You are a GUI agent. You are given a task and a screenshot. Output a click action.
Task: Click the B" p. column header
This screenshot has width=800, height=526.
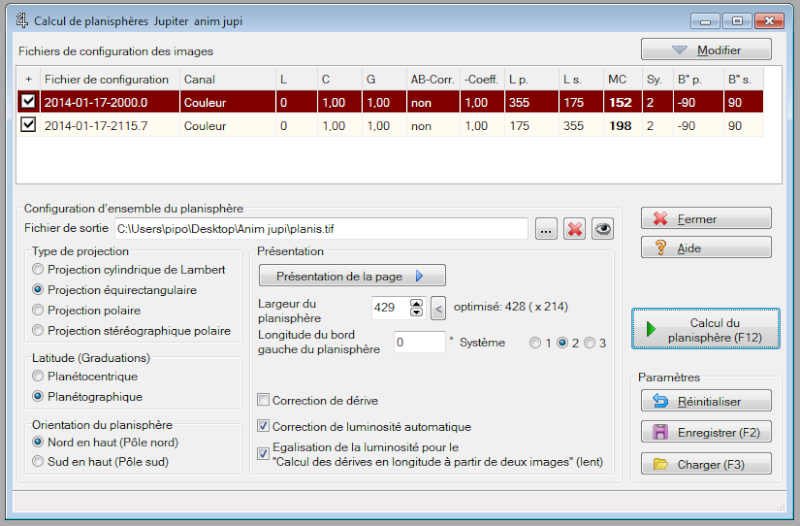coord(698,79)
